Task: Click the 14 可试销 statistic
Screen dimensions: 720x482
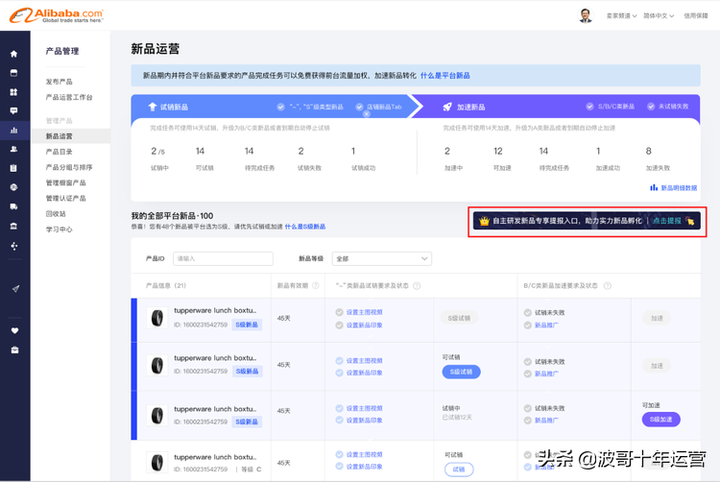Action: pyautogui.click(x=204, y=158)
